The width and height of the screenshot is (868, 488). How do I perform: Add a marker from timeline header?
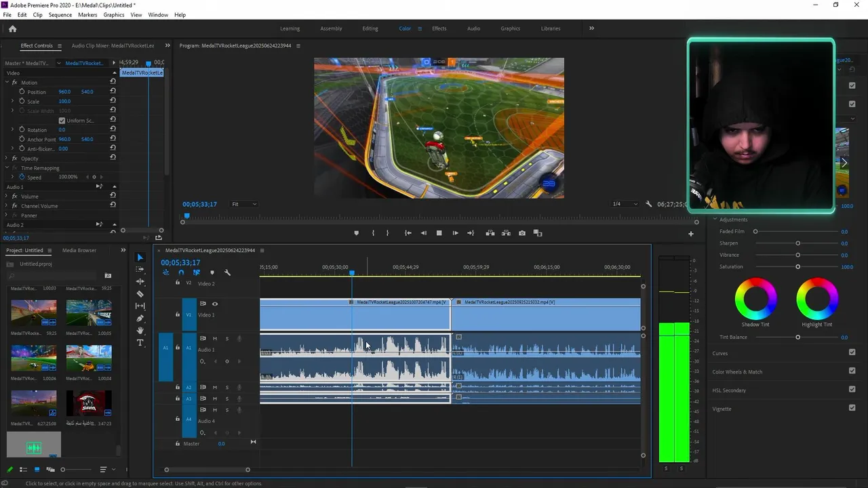pos(212,272)
